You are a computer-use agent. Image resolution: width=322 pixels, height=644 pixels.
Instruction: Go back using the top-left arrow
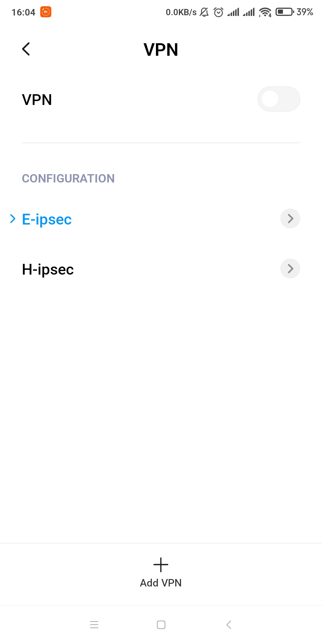coord(26,49)
